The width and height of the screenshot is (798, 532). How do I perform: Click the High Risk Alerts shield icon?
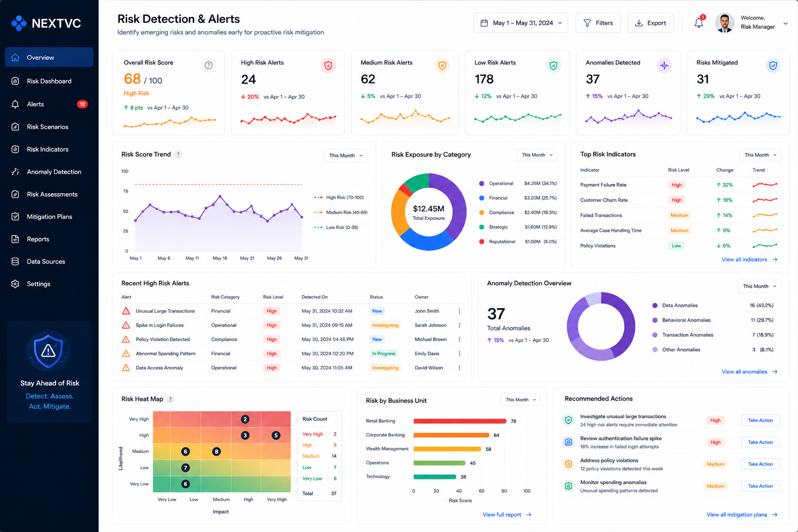328,65
